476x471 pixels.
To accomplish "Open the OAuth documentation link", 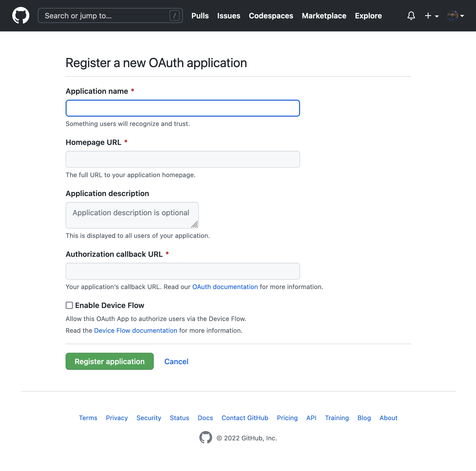I will pos(225,287).
